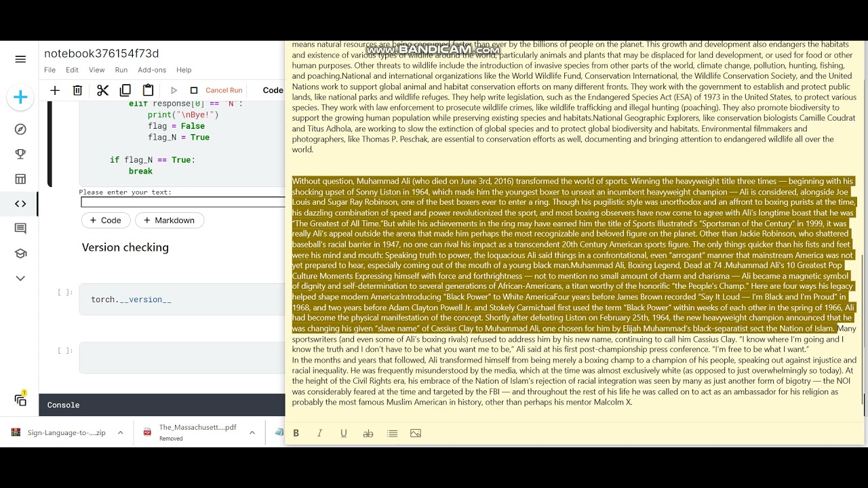Copy the cell with copy icon
This screenshot has width=868, height=488.
pyautogui.click(x=125, y=90)
